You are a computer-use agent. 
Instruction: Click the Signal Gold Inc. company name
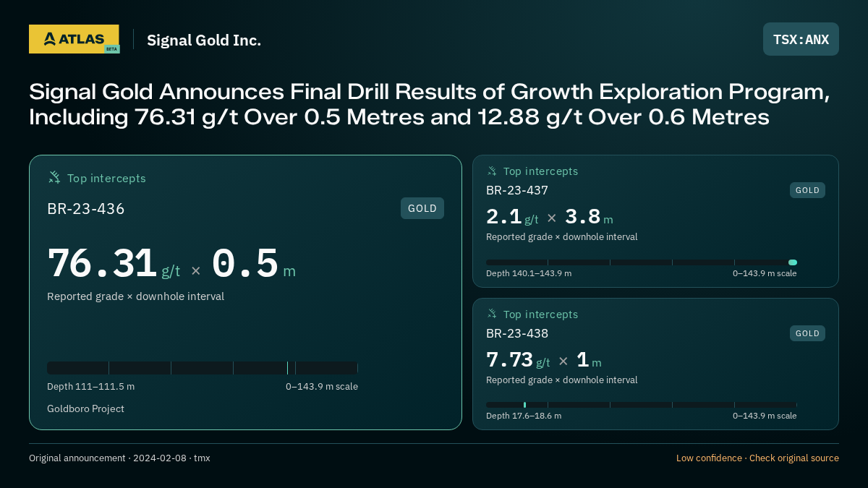[204, 40]
